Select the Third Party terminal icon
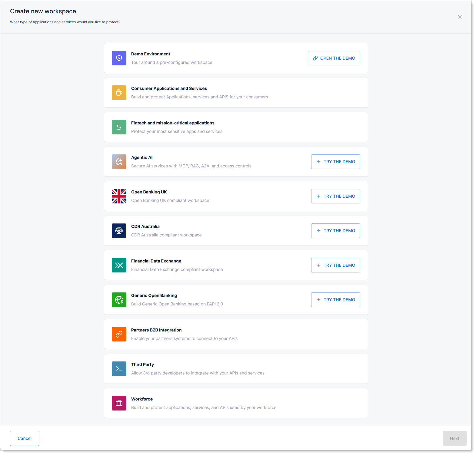The width and height of the screenshot is (476, 455). pos(119,369)
